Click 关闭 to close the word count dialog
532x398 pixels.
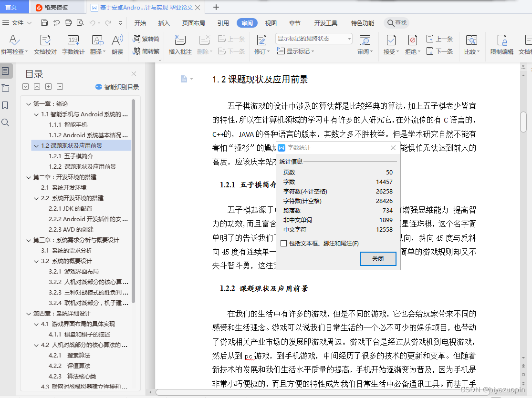378,259
